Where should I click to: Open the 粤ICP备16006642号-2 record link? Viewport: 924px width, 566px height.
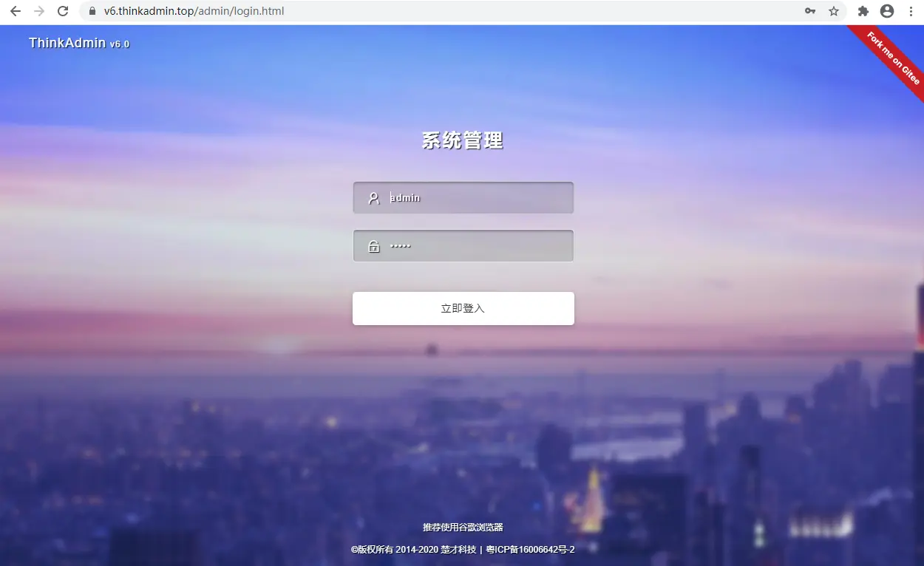pos(530,550)
